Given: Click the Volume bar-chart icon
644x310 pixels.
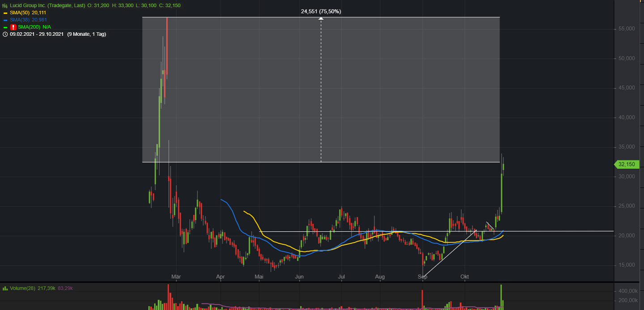Looking at the screenshot, I should pos(5,288).
